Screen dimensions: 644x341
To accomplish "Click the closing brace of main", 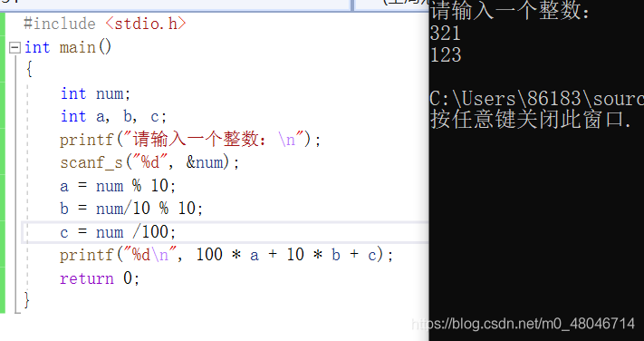I will pos(26,300).
